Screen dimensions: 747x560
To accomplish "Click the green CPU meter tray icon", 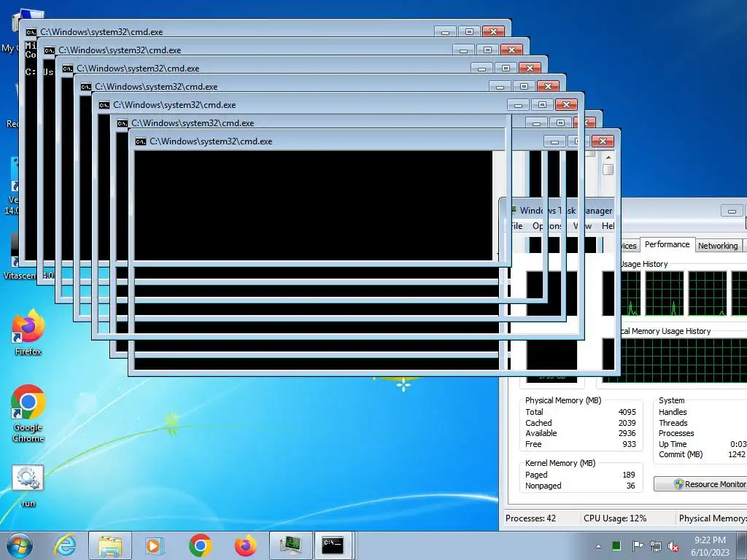I will pyautogui.click(x=616, y=545).
